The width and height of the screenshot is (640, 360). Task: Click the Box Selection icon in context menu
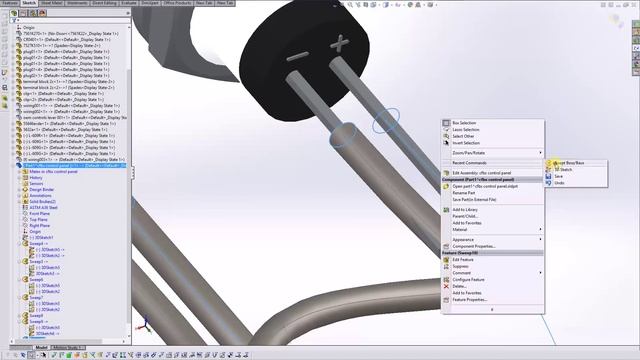pos(446,123)
